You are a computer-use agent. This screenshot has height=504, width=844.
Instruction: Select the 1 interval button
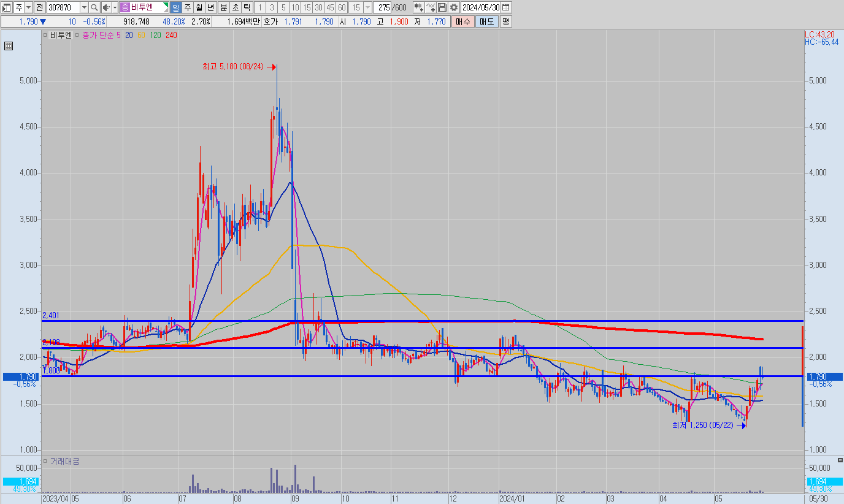[x=259, y=7]
